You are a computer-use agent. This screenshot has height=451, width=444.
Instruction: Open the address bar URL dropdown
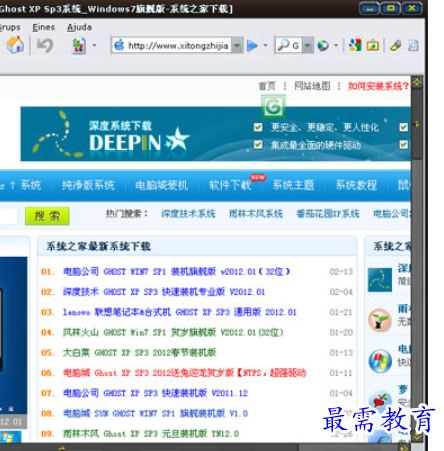click(x=237, y=45)
